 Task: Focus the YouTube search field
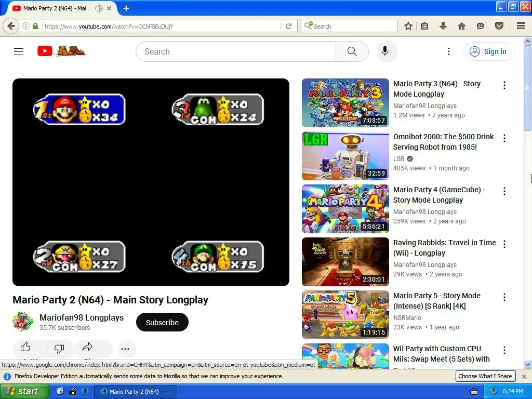pos(236,51)
